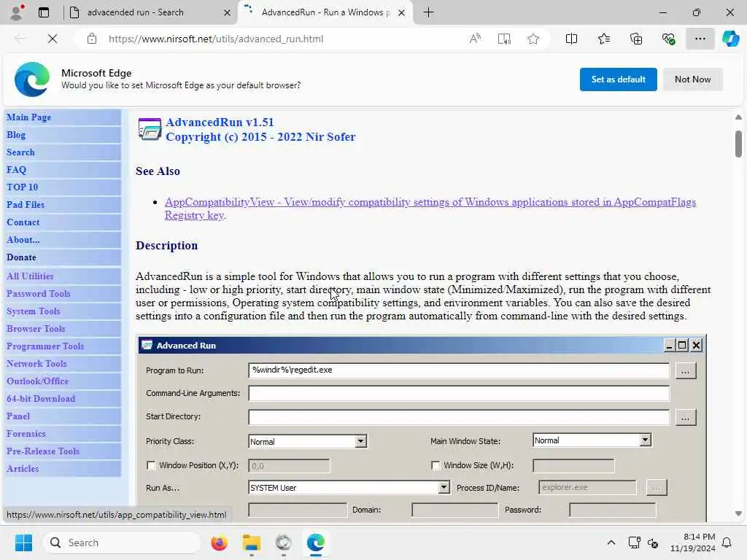The image size is (747, 560).
Task: Click the Windows Start button
Action: click(23, 542)
